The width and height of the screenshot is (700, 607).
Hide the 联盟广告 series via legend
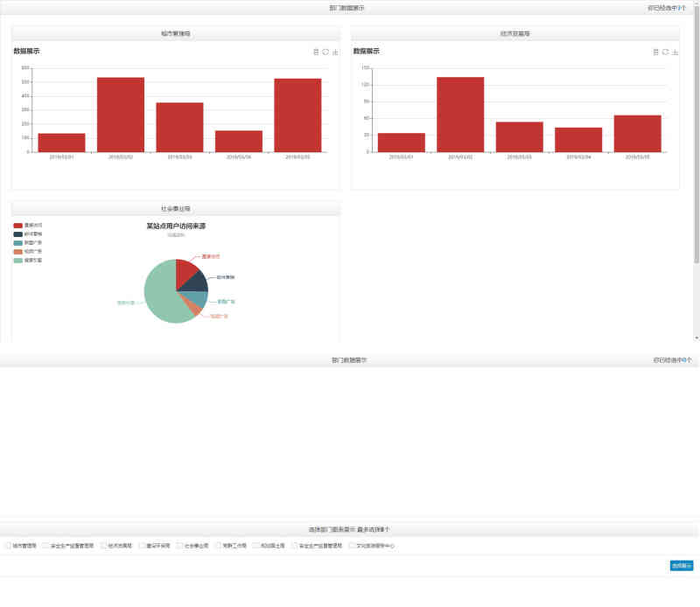coord(18,243)
